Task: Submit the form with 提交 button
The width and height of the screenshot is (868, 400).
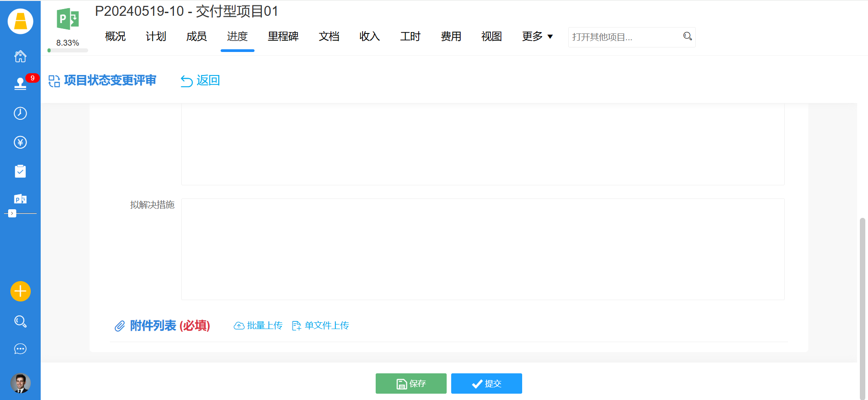Action: (x=486, y=384)
